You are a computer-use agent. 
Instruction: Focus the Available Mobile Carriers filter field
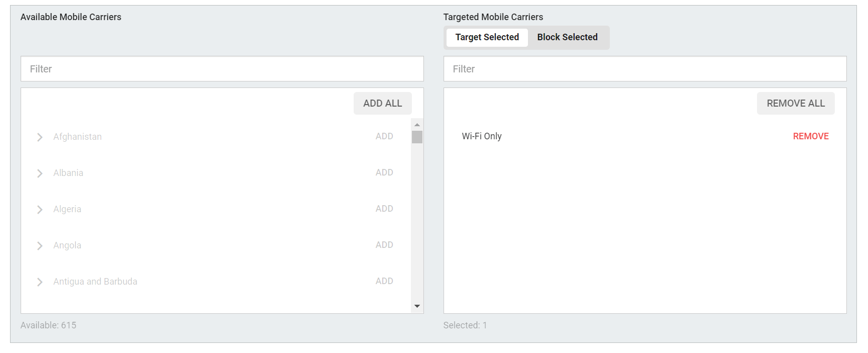(222, 69)
